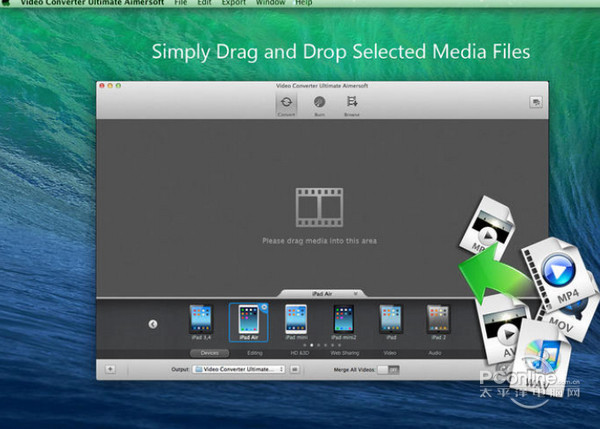The width and height of the screenshot is (600, 429).
Task: Close the Video Converter window
Action: (x=102, y=86)
